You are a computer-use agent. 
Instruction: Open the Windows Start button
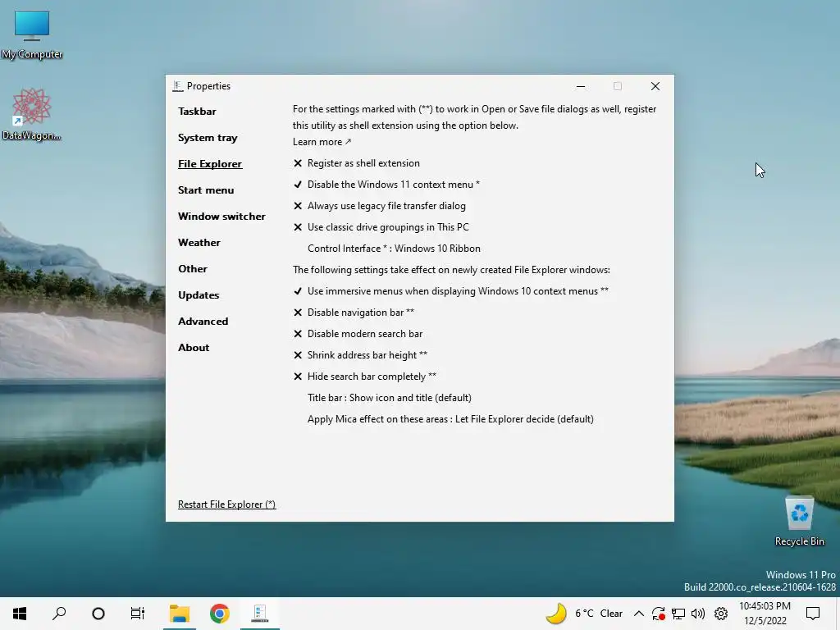[20, 613]
